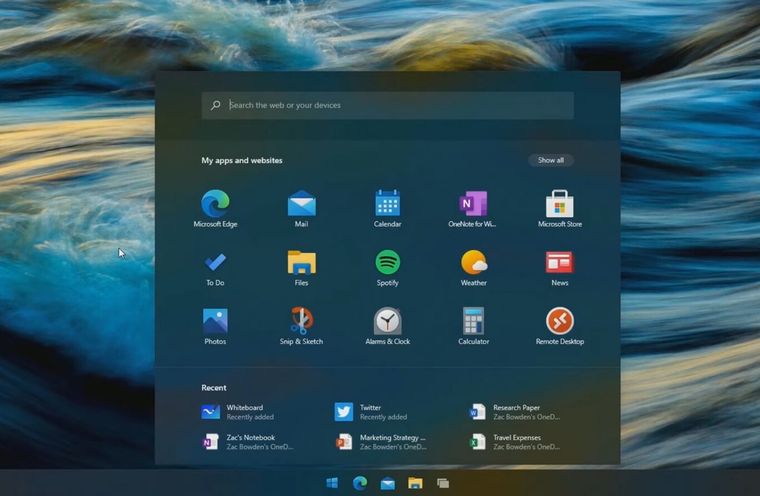Open the Microsoft Store app
The width and height of the screenshot is (760, 496).
pyautogui.click(x=560, y=208)
